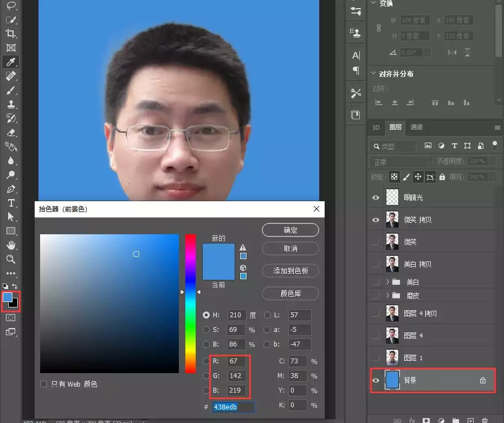Select the Eraser tool
The width and height of the screenshot is (504, 423).
tap(11, 132)
